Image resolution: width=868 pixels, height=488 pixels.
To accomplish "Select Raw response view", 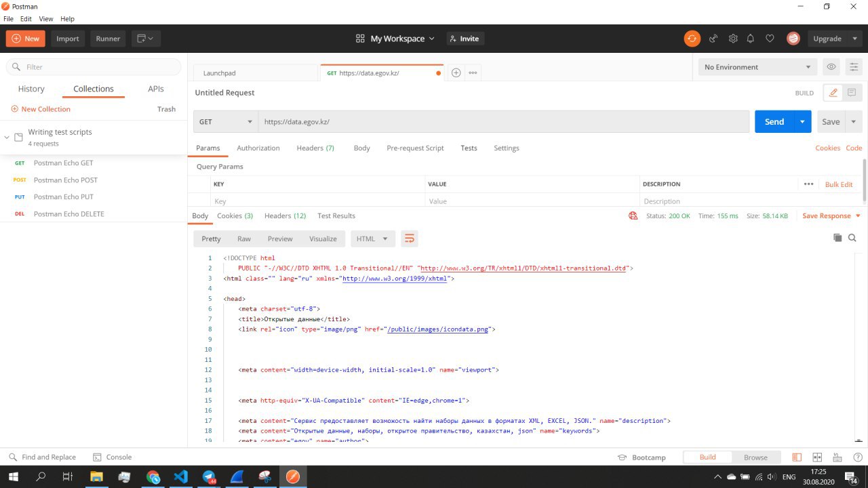I will [244, 239].
